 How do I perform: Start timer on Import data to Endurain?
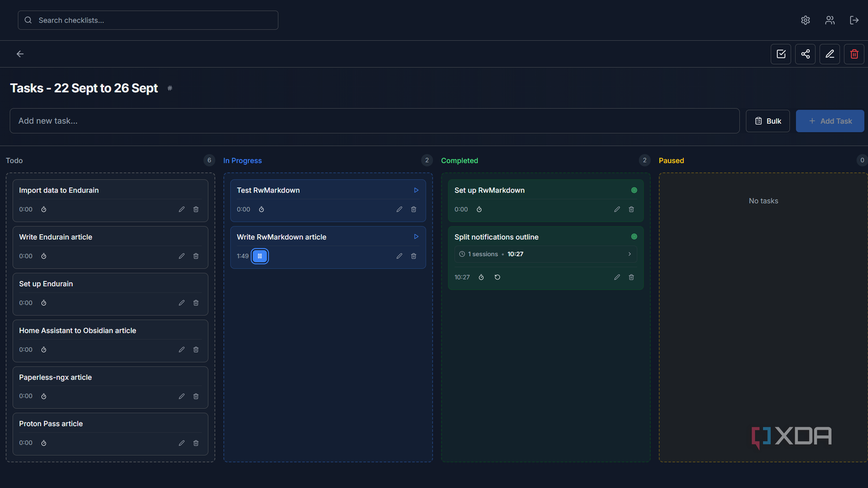pos(44,209)
